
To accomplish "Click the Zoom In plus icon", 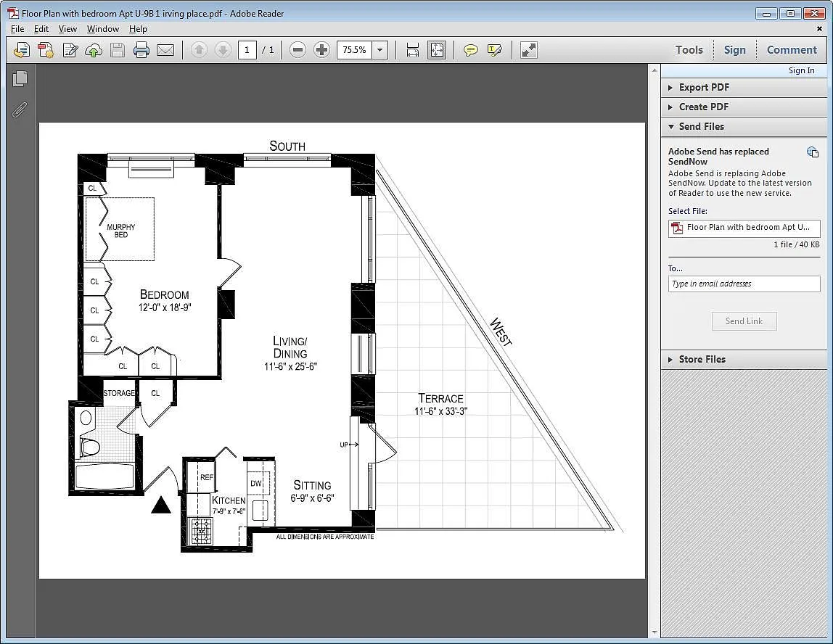I will 321,50.
